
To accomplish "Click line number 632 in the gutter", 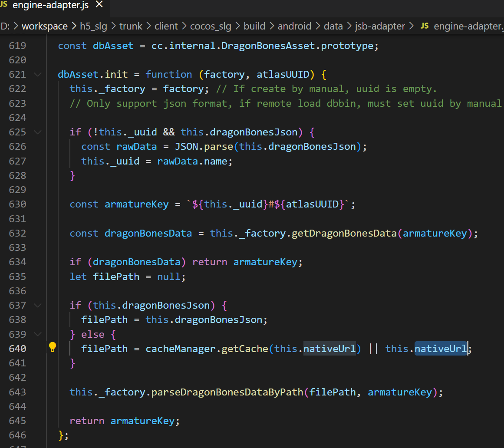I will pos(17,233).
